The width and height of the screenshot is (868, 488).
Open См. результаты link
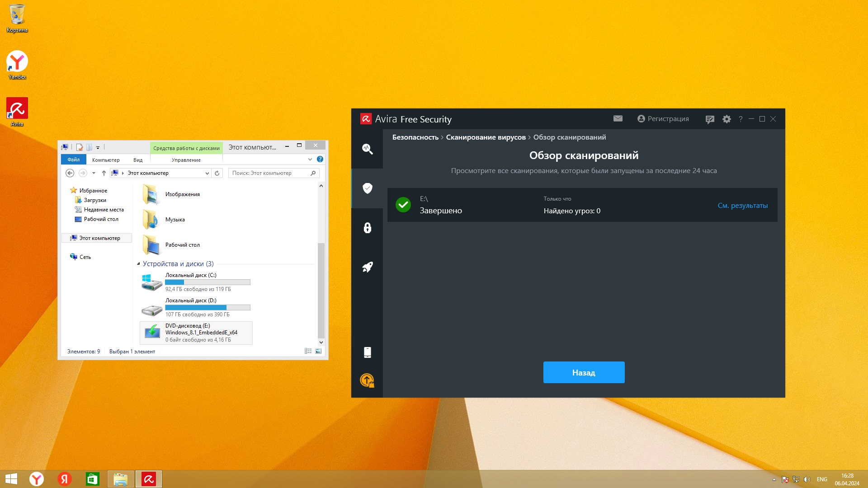742,206
